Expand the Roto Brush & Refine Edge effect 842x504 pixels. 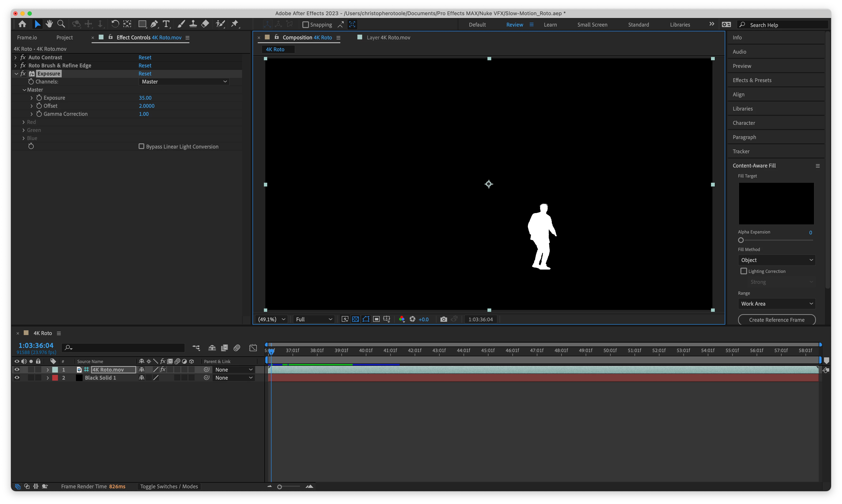(16, 65)
